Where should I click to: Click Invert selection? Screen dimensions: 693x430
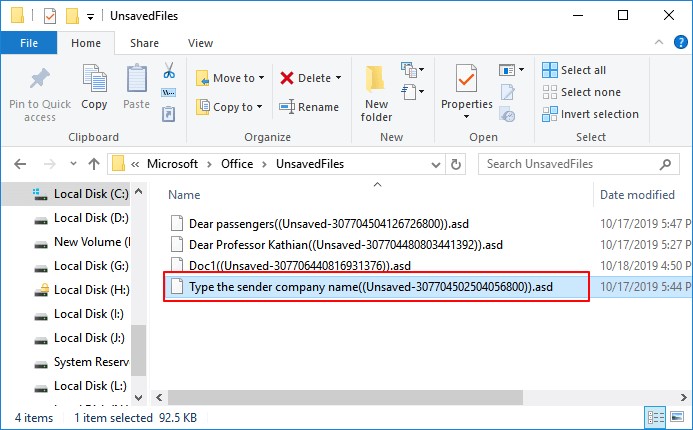pos(590,114)
